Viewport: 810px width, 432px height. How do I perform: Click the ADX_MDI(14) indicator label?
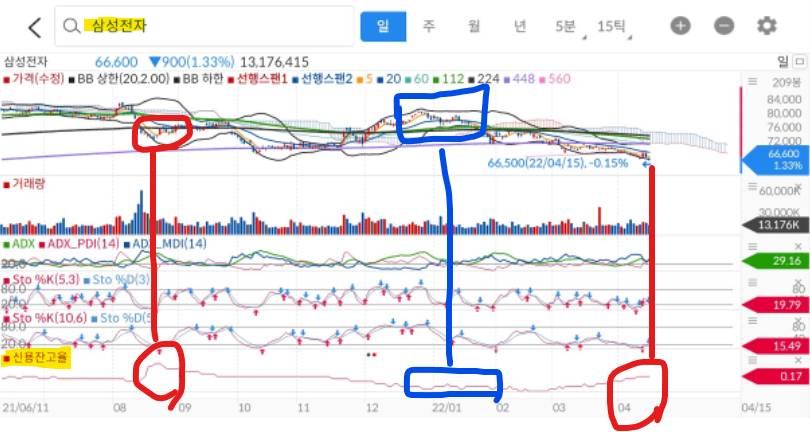[x=169, y=243]
